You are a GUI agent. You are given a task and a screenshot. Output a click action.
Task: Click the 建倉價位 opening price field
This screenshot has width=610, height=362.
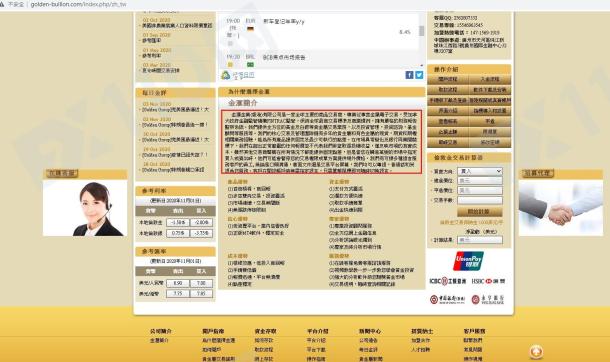(x=480, y=181)
